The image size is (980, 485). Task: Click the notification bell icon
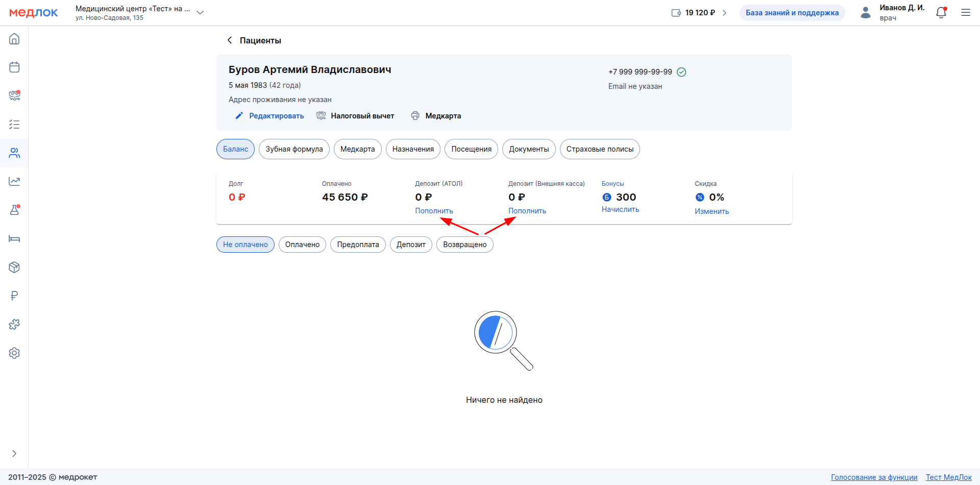[x=941, y=13]
